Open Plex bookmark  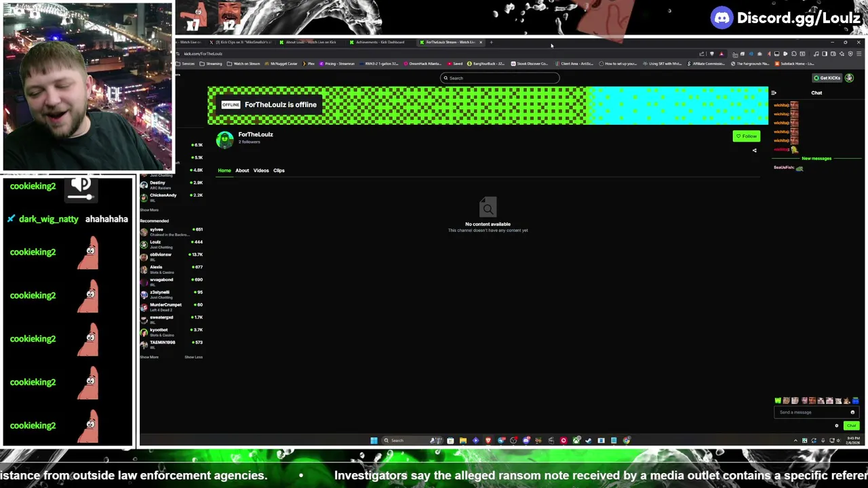click(x=309, y=64)
